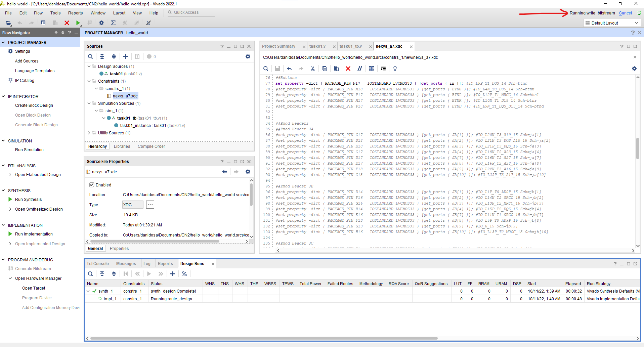
Task: Click lightbulb language templates icon in editor
Action: (x=395, y=69)
